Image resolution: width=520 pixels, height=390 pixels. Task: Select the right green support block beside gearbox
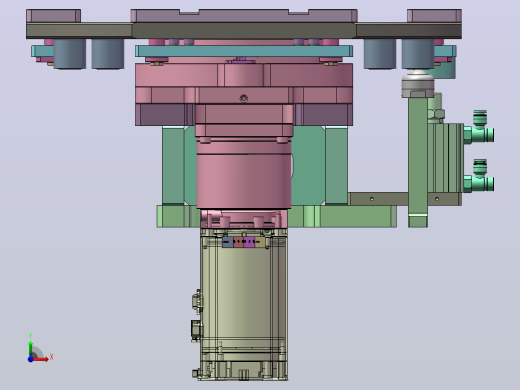336,165
